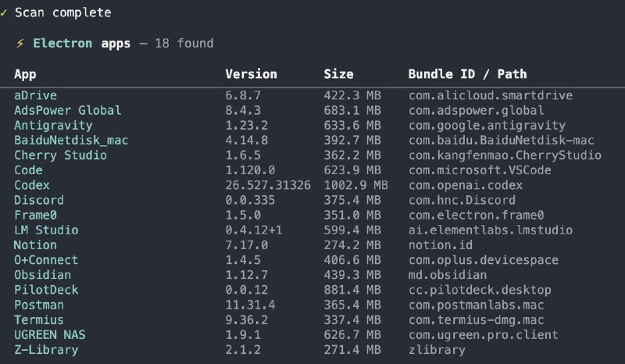Click the LM Studio version '0.4.12+1'
Image resolution: width=625 pixels, height=364 pixels.
point(253,230)
